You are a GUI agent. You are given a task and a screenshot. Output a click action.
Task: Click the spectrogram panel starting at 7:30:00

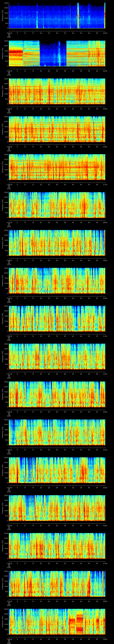pyautogui.click(x=57, y=318)
